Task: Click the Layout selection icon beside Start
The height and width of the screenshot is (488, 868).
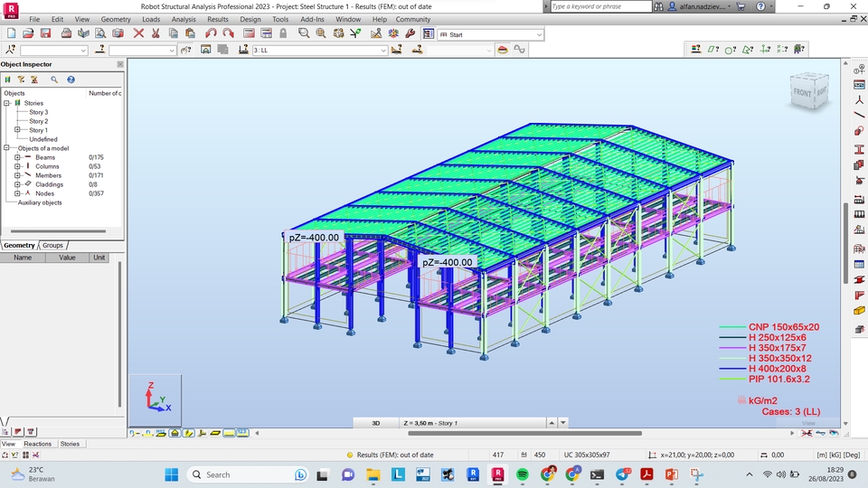Action: 428,33
